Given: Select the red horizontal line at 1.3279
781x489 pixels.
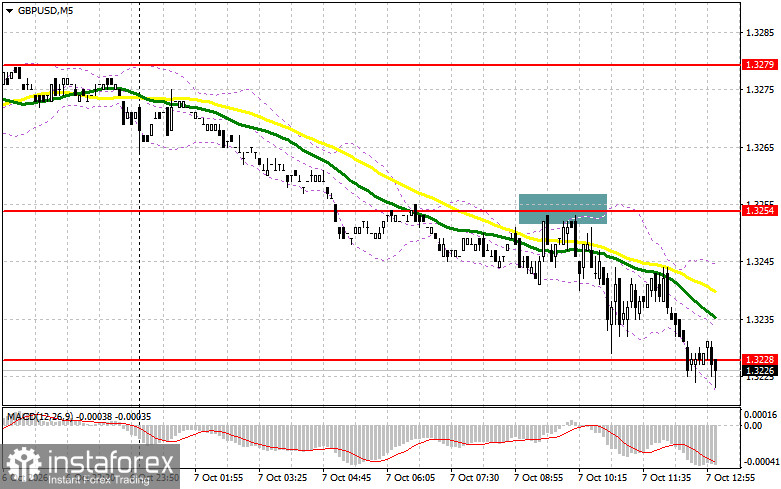Looking at the screenshot, I should click(x=371, y=65).
